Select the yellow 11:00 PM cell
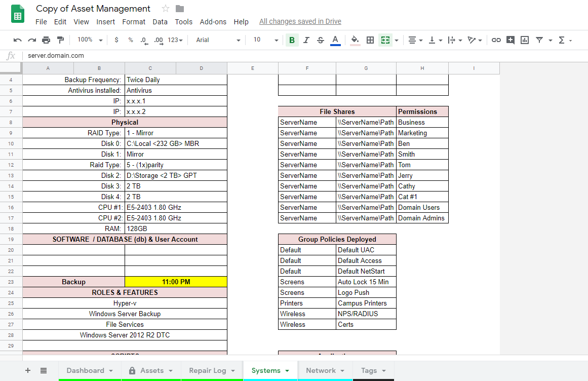Screen dimensions: 588x381 pos(176,282)
